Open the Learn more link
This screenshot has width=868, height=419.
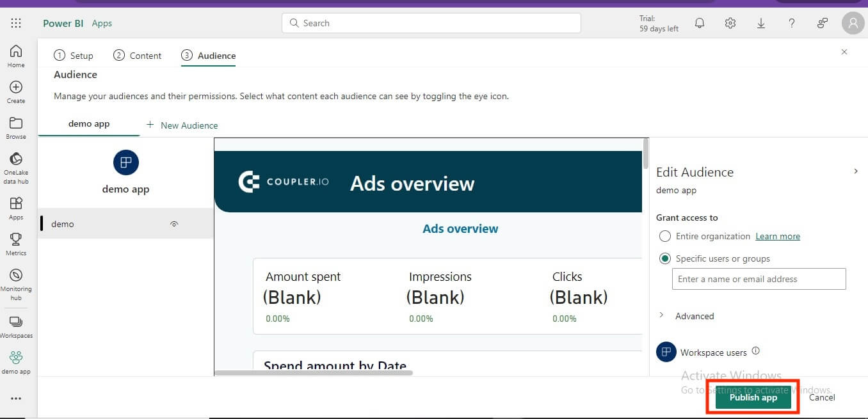[x=777, y=236]
